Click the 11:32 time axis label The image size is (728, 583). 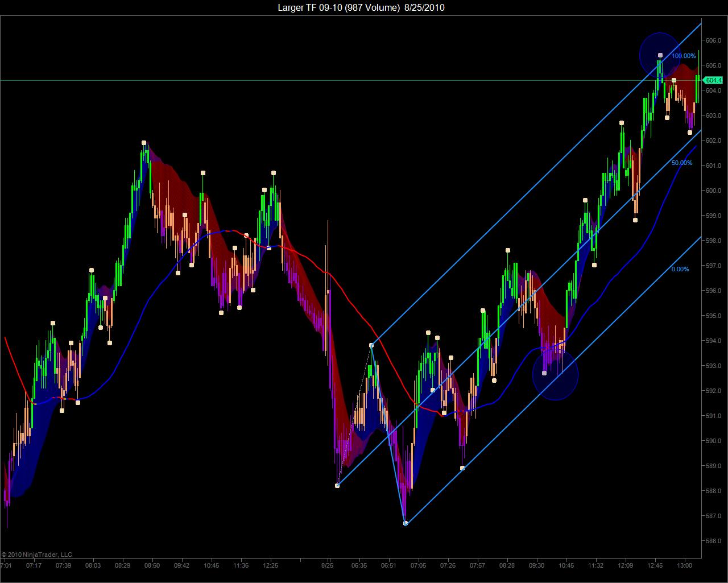coord(595,565)
